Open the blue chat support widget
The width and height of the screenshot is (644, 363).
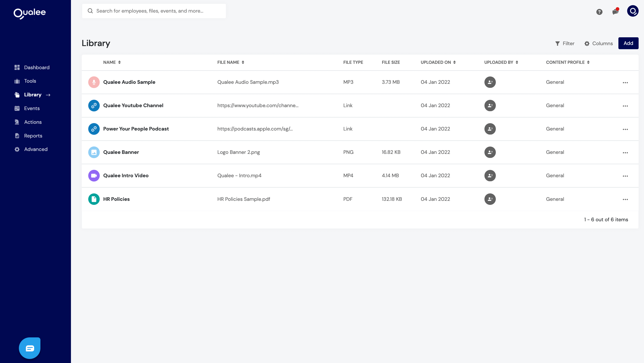pyautogui.click(x=30, y=348)
